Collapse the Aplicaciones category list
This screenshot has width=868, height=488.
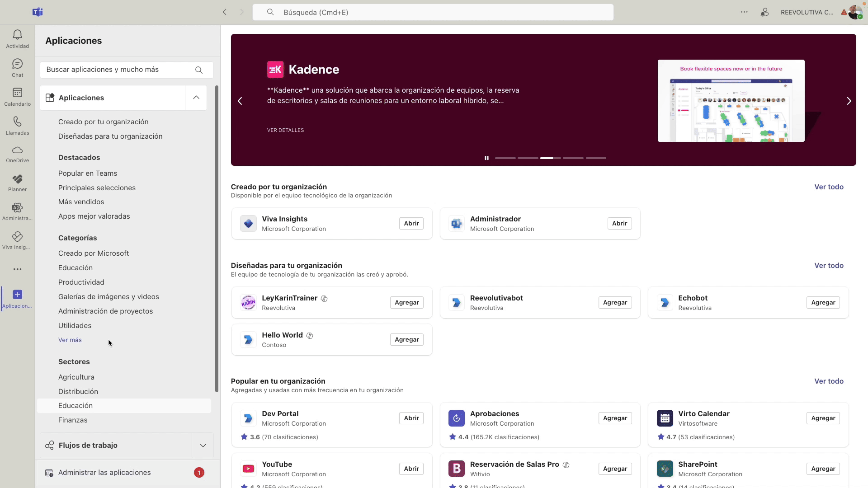coord(197,97)
